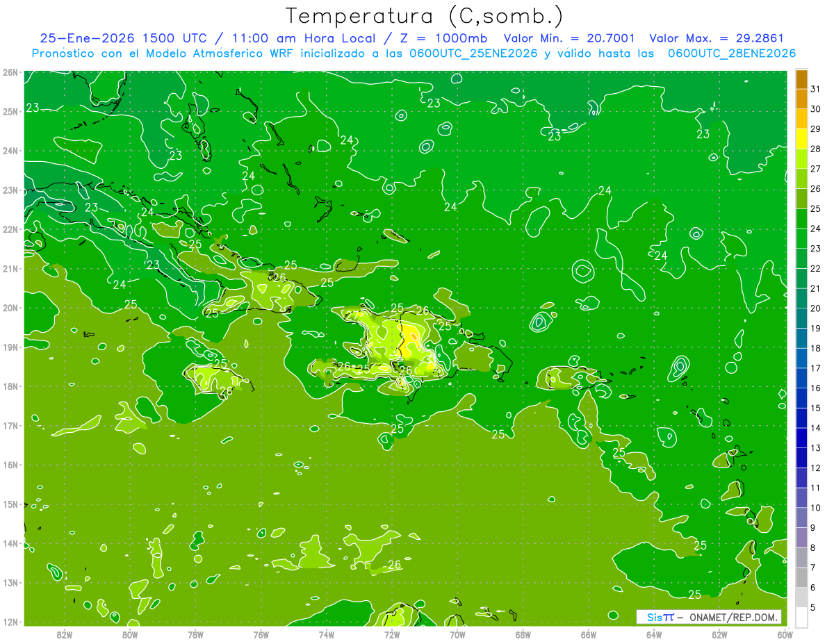Viewport: 834px width, 644px height.
Task: Click the "24N" latitude axis label
Action: point(10,151)
